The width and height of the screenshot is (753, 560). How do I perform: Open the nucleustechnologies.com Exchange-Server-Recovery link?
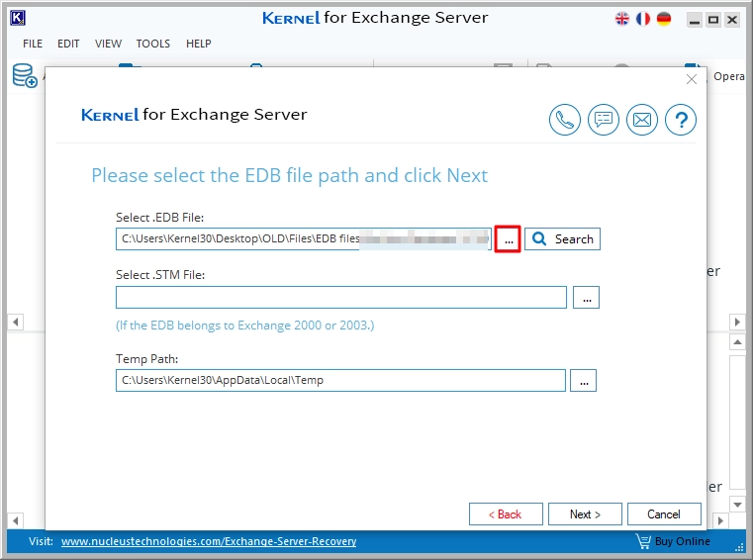209,541
